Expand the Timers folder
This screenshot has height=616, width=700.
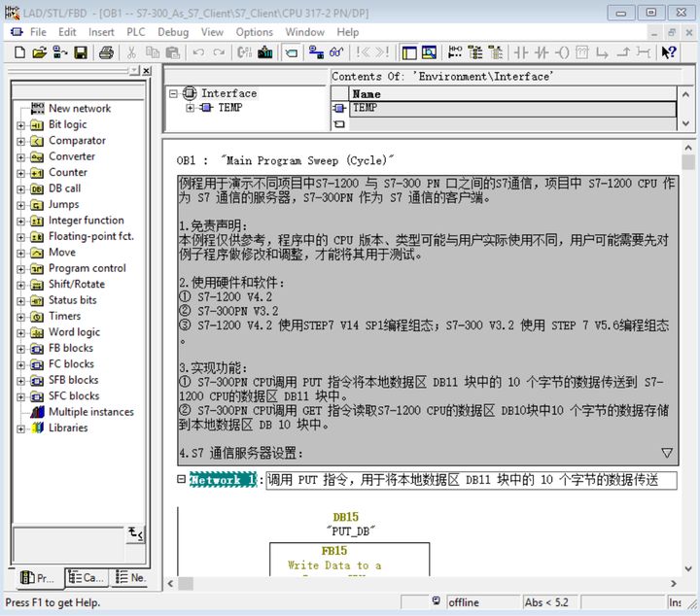point(20,317)
